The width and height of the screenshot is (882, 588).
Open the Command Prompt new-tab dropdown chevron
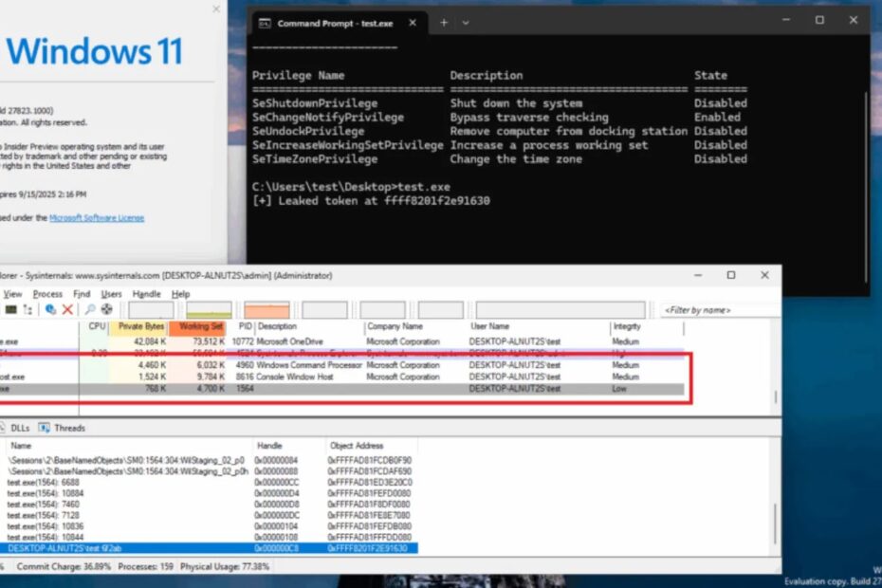pyautogui.click(x=466, y=23)
